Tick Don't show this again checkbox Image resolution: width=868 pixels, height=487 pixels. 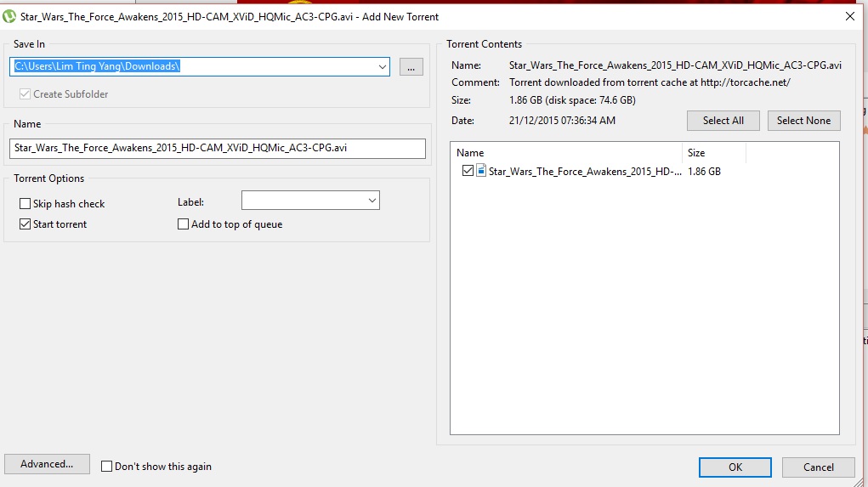107,467
